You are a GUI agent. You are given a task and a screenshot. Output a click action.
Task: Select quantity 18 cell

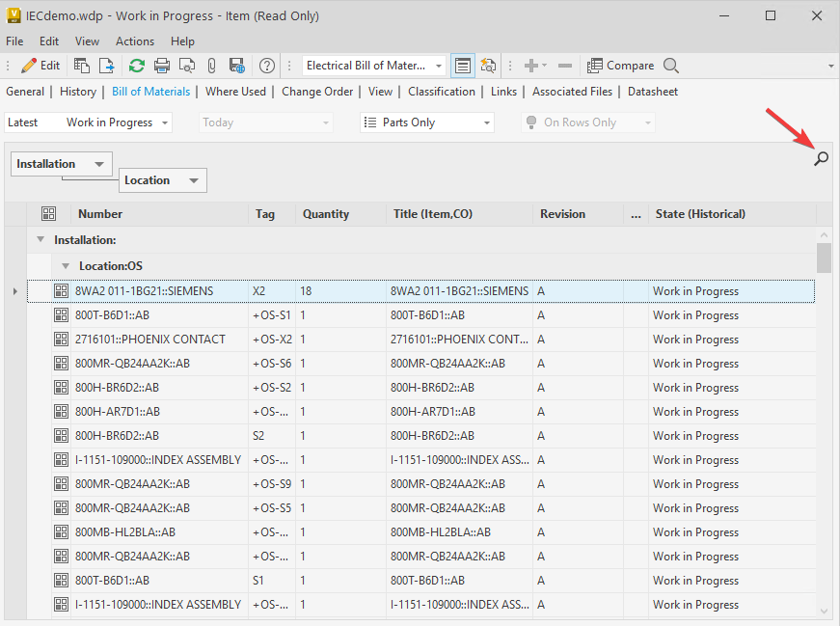click(x=340, y=291)
